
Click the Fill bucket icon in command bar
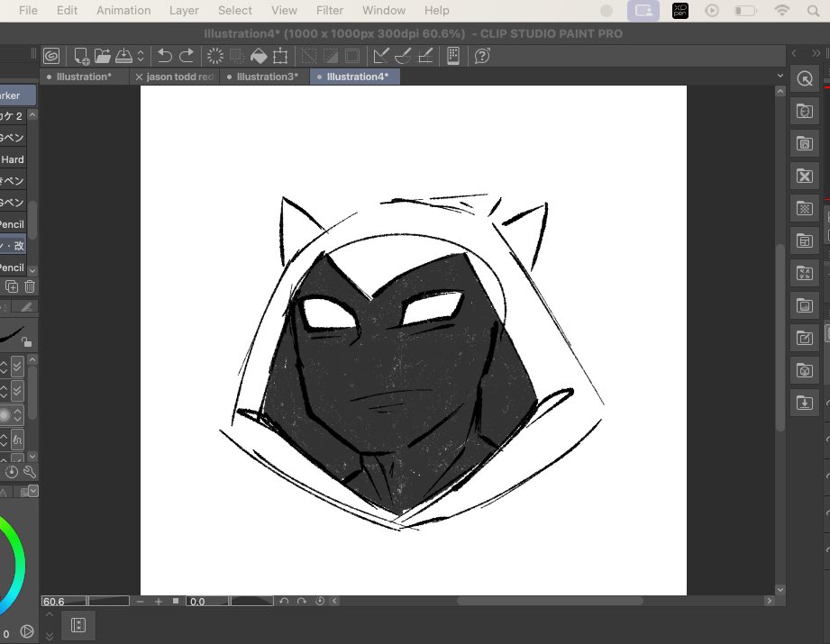tap(259, 56)
